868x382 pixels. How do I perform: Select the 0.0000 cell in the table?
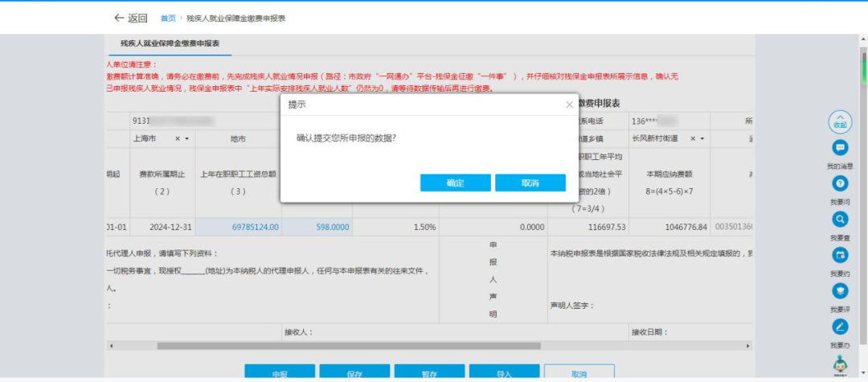coord(493,227)
